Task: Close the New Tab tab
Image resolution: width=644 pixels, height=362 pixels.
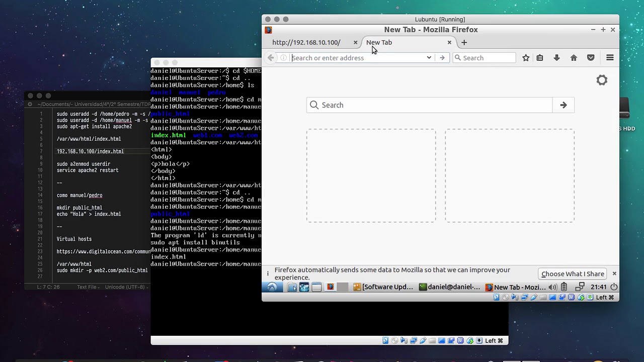Action: [x=449, y=42]
